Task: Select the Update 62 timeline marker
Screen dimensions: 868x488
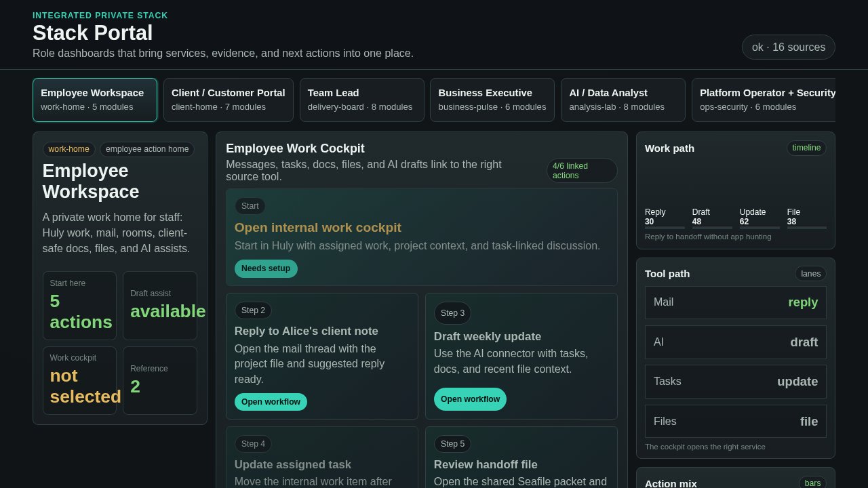Action: [x=759, y=218]
